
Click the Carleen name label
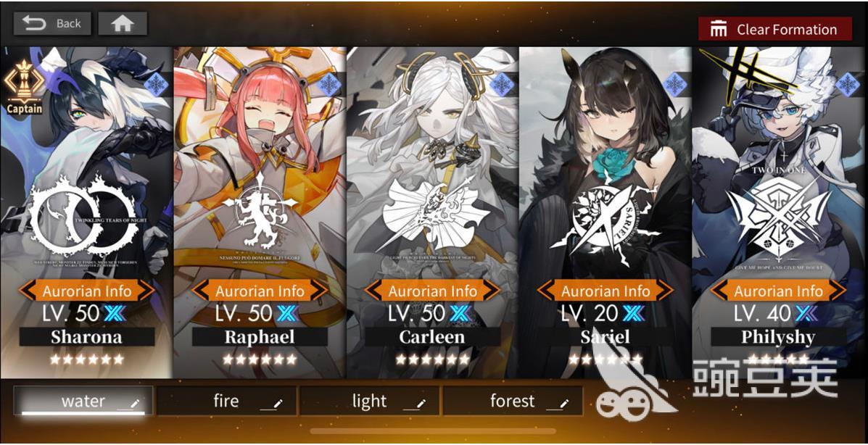click(x=432, y=337)
